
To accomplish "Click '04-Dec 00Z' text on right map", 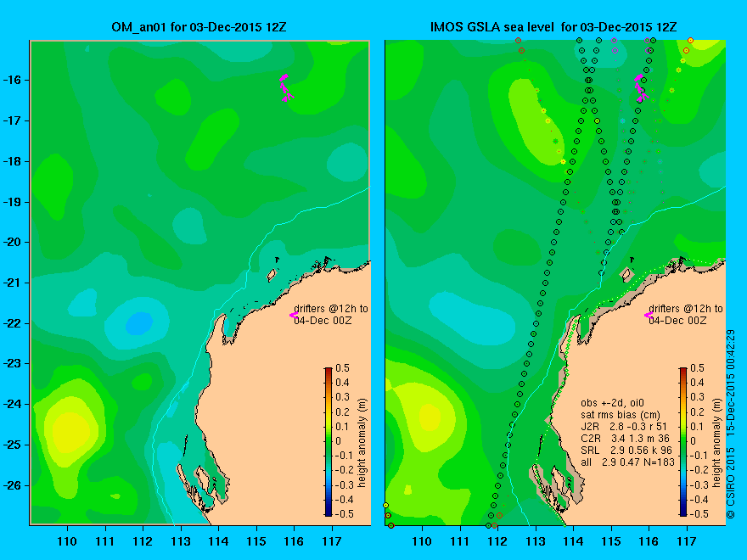I will [677, 321].
